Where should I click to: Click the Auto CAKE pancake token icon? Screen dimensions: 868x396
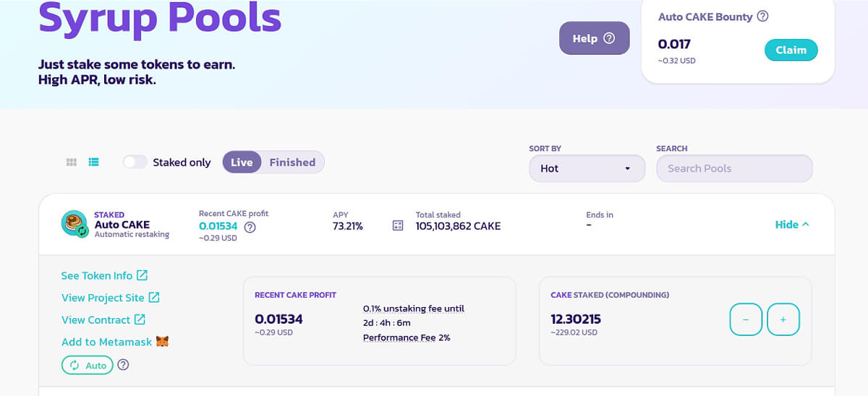click(74, 224)
